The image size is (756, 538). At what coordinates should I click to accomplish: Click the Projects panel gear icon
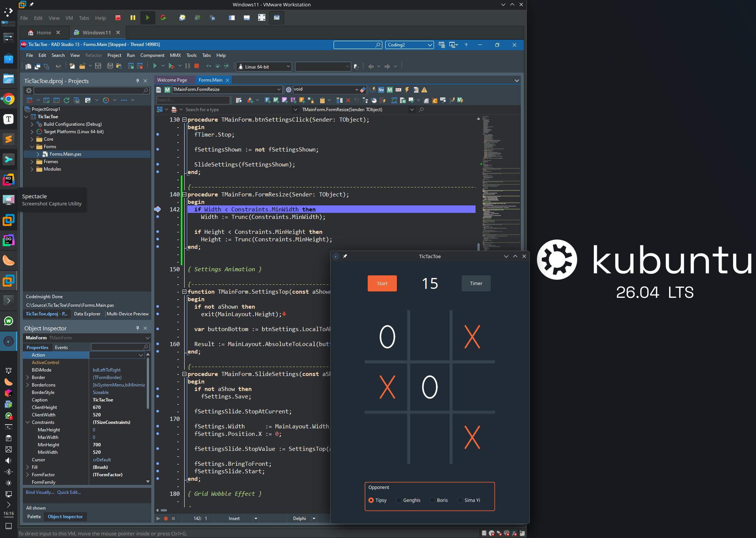[29, 91]
